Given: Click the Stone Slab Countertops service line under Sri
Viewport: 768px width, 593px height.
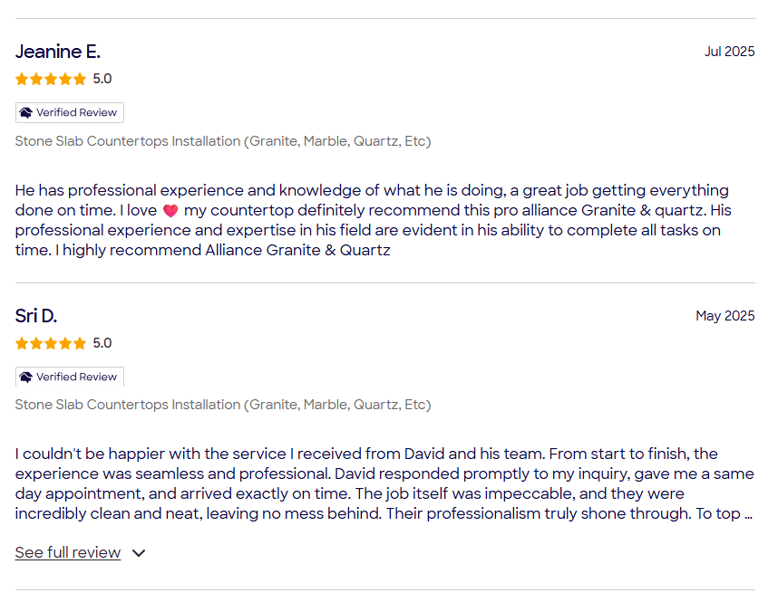Looking at the screenshot, I should point(223,405).
